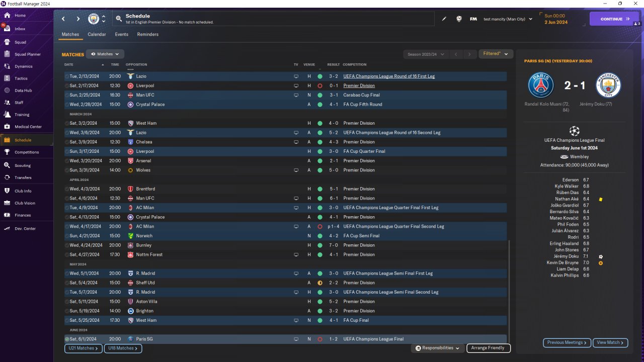Sort matches by the DATE column
This screenshot has height=362, width=644.
click(x=69, y=65)
